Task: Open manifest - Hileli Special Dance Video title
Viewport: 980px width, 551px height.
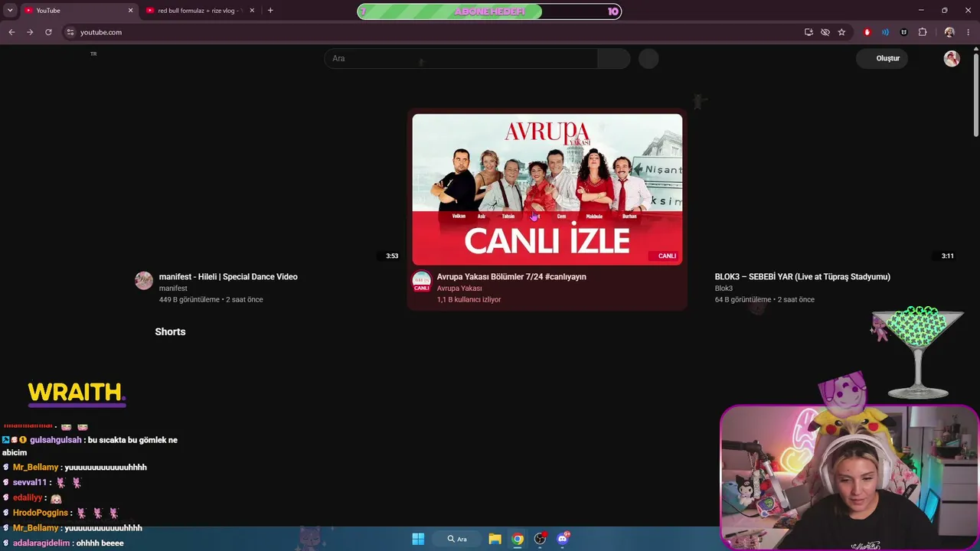Action: pyautogui.click(x=228, y=277)
